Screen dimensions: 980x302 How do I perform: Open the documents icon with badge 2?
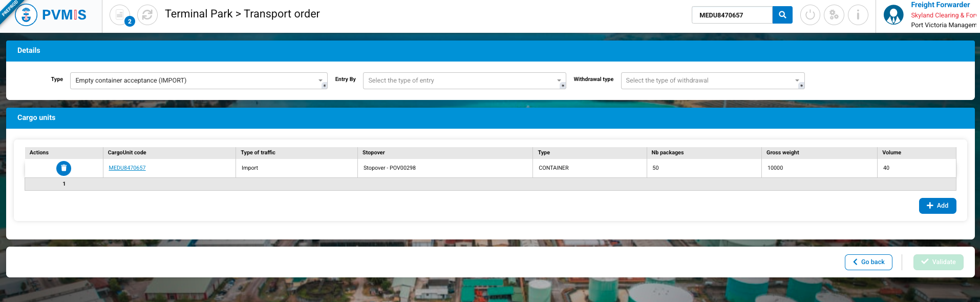[x=120, y=15]
